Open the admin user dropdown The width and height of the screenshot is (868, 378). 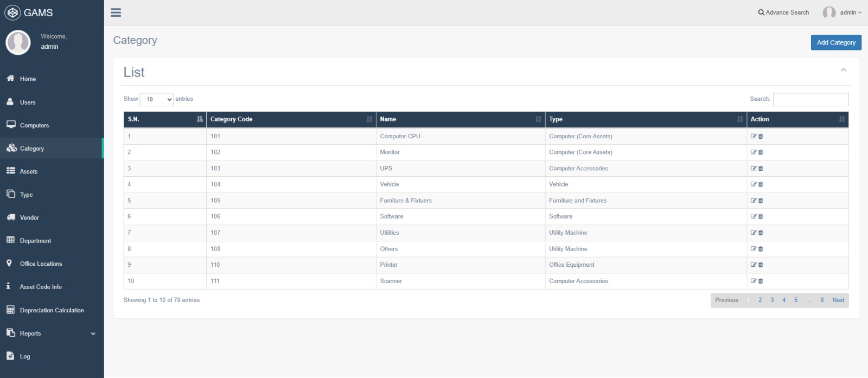click(x=842, y=12)
